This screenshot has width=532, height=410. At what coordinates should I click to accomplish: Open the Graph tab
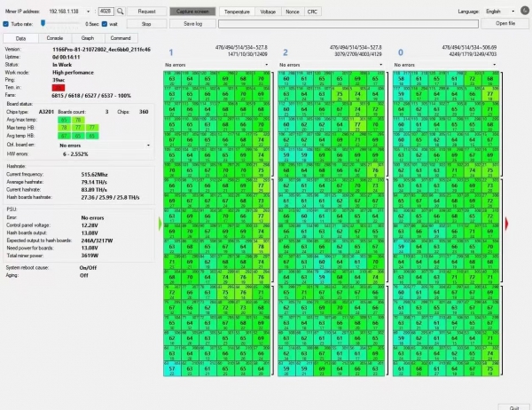pos(88,39)
